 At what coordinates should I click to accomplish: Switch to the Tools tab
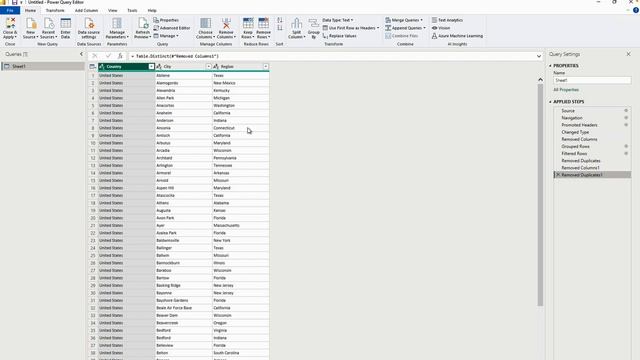click(132, 11)
